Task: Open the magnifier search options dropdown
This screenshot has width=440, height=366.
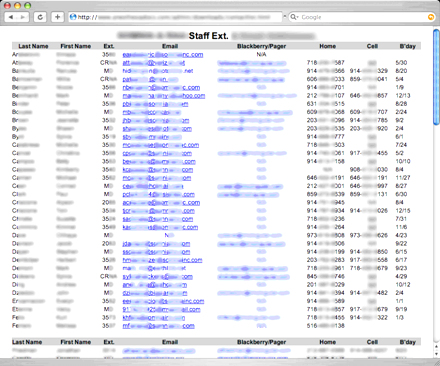Action: 294,17
